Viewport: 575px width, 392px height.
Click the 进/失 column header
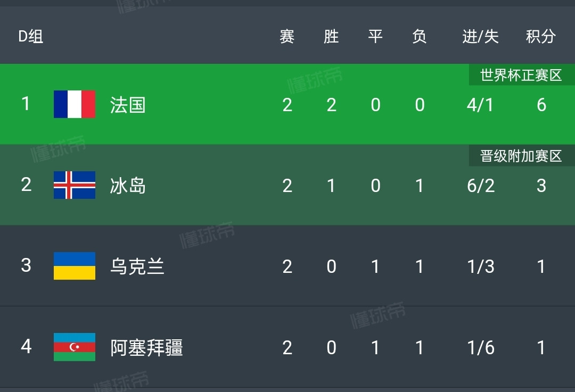pyautogui.click(x=480, y=36)
